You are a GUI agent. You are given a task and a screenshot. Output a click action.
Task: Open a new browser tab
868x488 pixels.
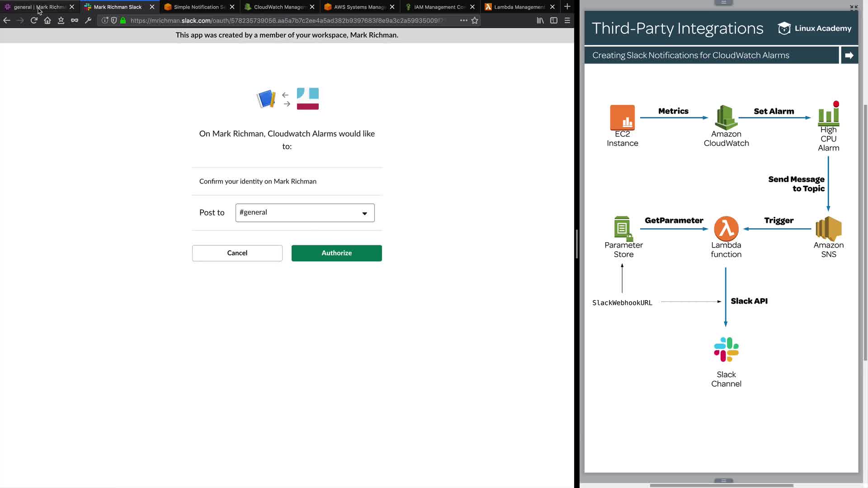(x=567, y=7)
